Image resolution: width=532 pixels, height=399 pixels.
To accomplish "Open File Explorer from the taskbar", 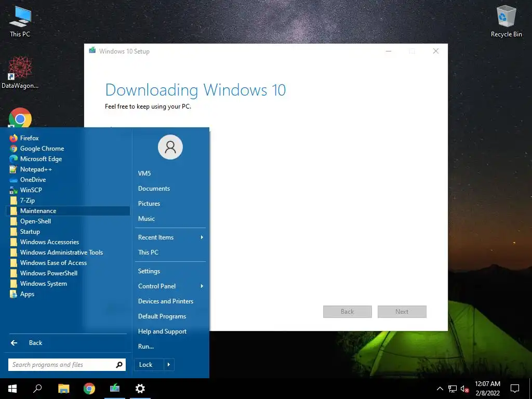I will click(63, 389).
